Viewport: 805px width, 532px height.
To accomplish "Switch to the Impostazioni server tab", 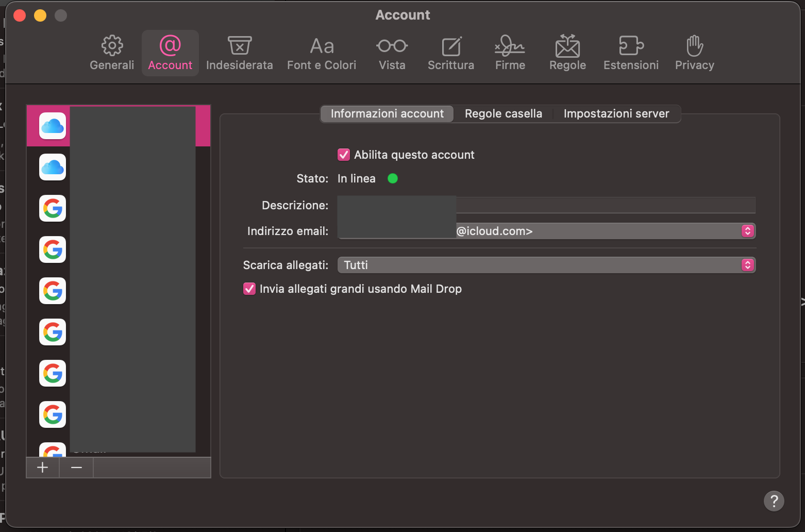I will (616, 113).
